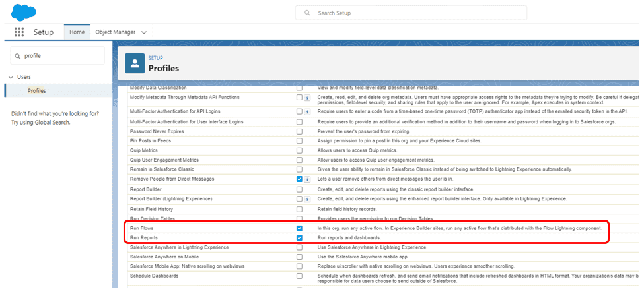The image size is (644, 304).
Task: Uncheck the Run Reports permission
Action: pos(299,238)
